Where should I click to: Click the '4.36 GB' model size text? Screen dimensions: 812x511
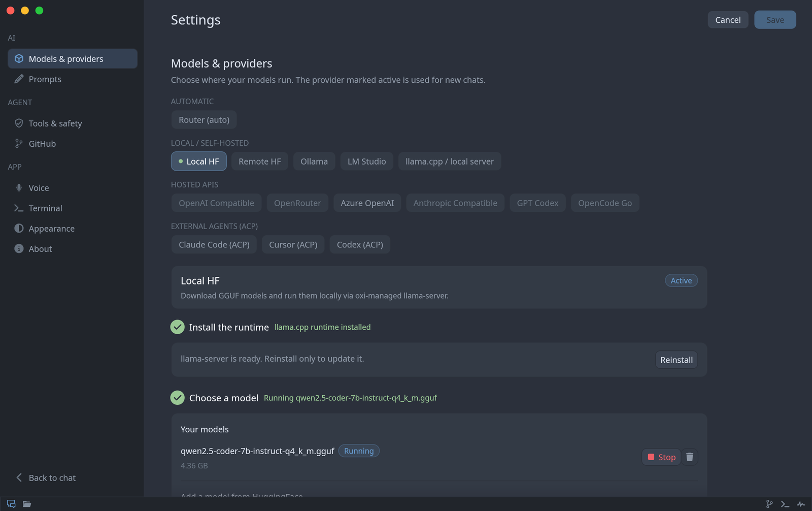click(x=194, y=466)
